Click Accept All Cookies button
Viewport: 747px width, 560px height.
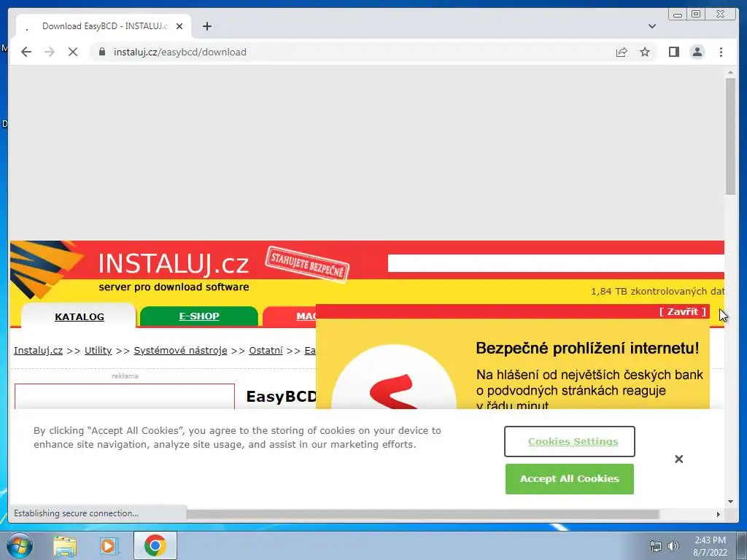(569, 478)
